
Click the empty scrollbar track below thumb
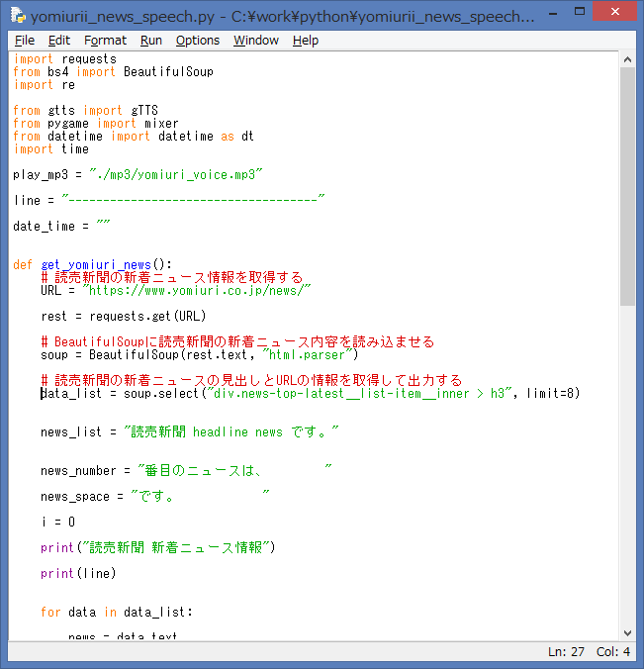627,465
